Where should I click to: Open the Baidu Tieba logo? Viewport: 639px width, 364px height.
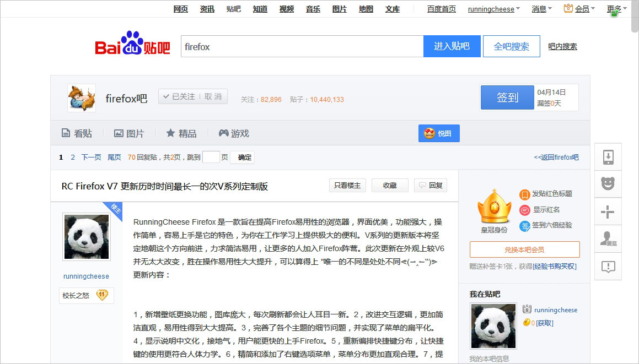[x=132, y=43]
